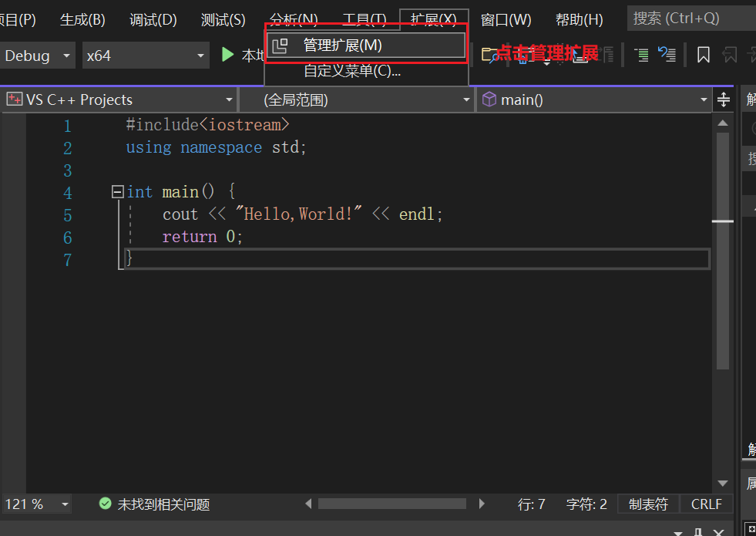Open the Debug configuration dropdown
The width and height of the screenshot is (756, 536).
(38, 56)
